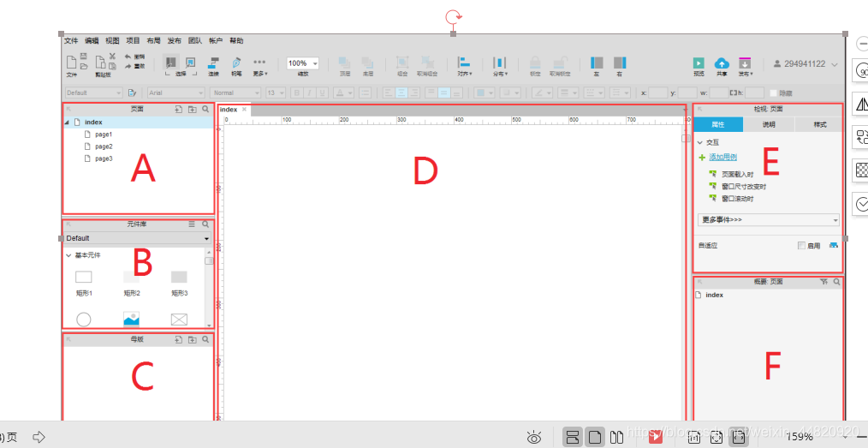
Task: Open the More Events (更多事件) dropdown
Action: pyautogui.click(x=769, y=220)
